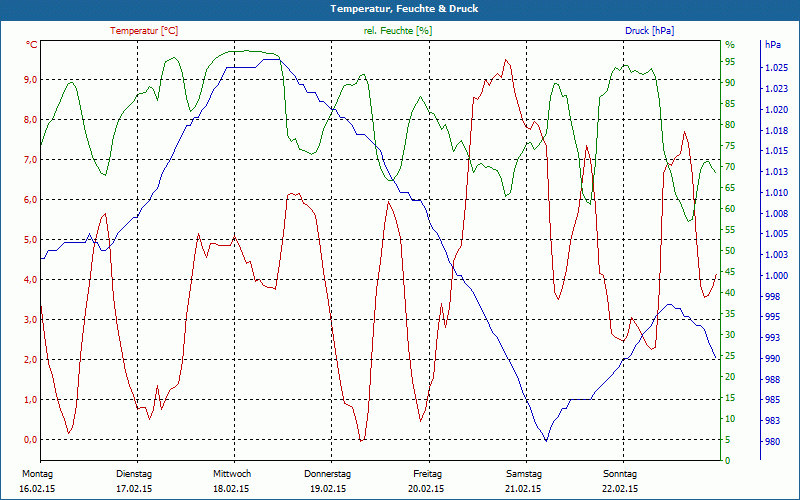Click the date "21.02.15"
This screenshot has width=800, height=500.
pos(523,489)
